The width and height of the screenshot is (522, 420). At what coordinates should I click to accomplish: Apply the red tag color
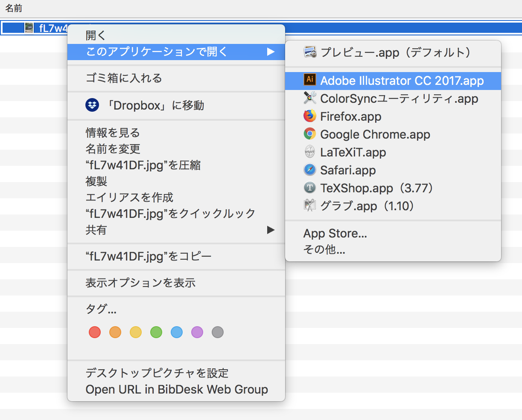coord(95,332)
